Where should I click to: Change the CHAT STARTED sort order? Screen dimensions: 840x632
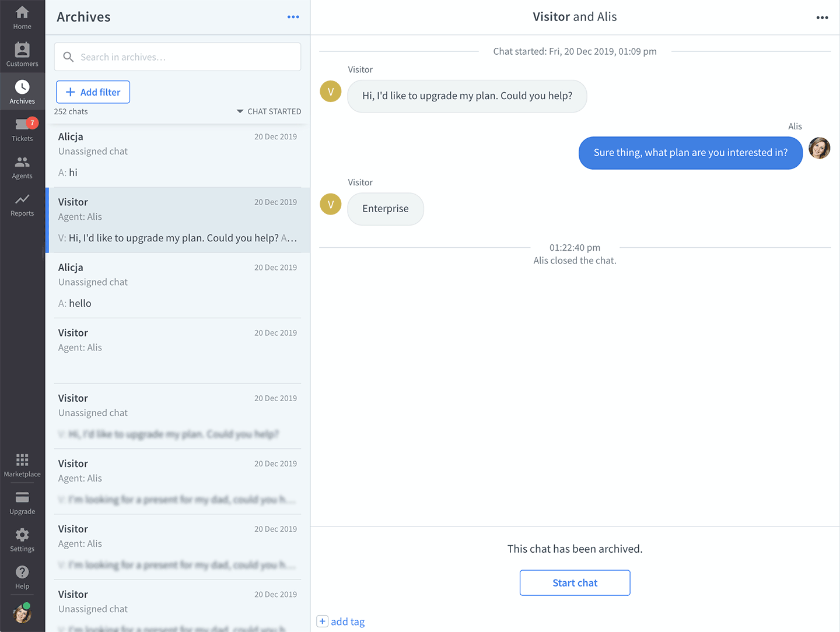click(268, 111)
